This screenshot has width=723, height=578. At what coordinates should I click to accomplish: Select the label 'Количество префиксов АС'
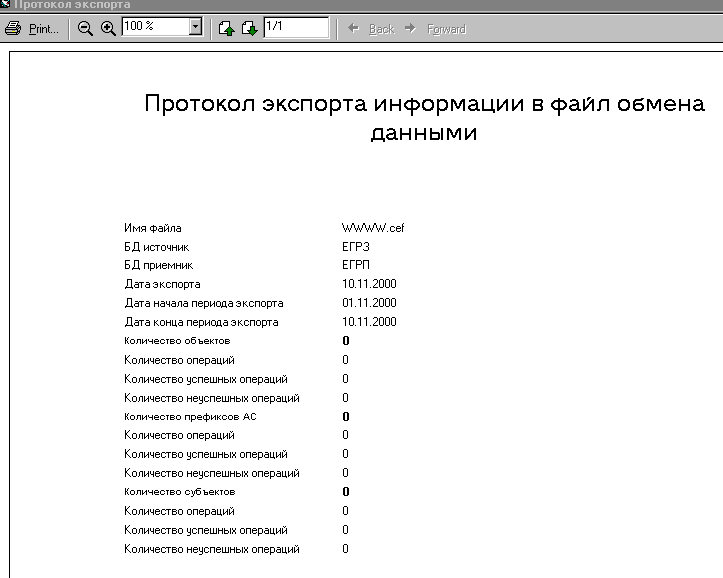(190, 417)
